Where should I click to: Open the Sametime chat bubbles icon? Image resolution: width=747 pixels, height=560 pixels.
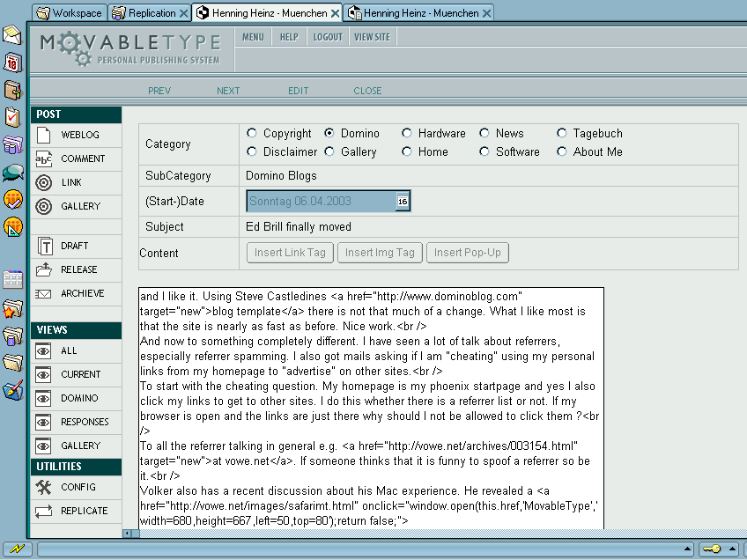coord(12,173)
